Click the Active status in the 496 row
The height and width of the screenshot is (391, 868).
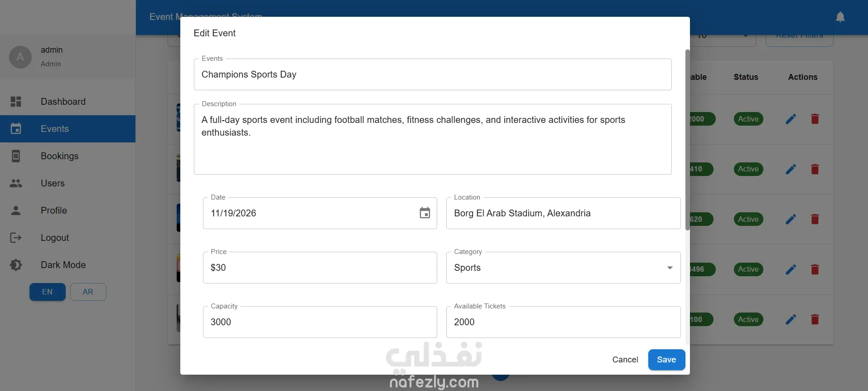coord(748,269)
